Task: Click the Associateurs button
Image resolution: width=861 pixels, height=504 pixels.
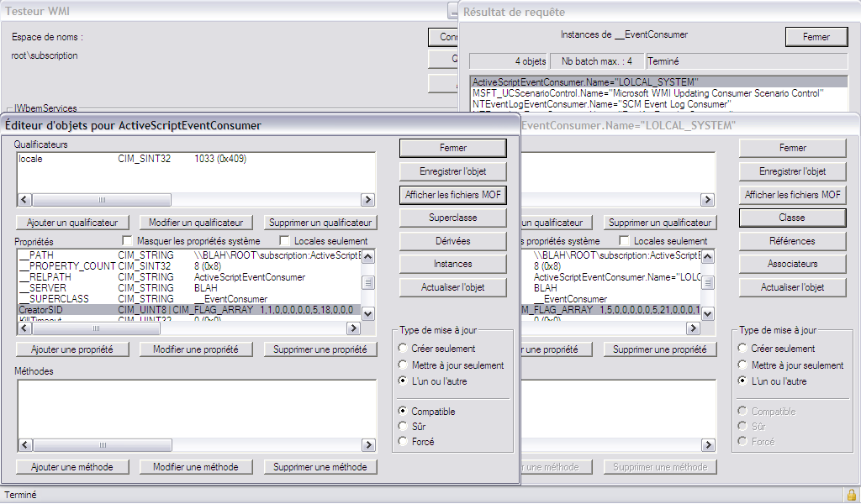Action: 792,264
